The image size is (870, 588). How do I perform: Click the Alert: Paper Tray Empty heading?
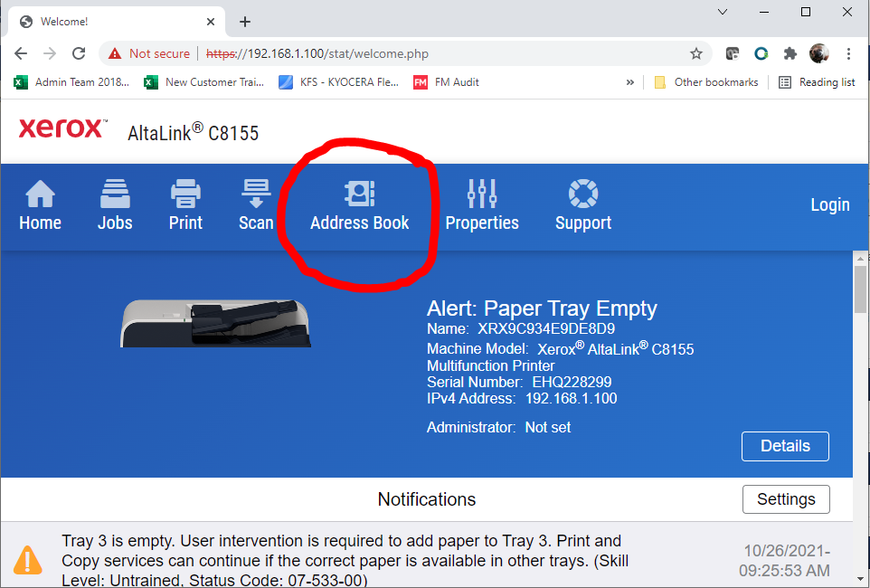[x=542, y=308]
